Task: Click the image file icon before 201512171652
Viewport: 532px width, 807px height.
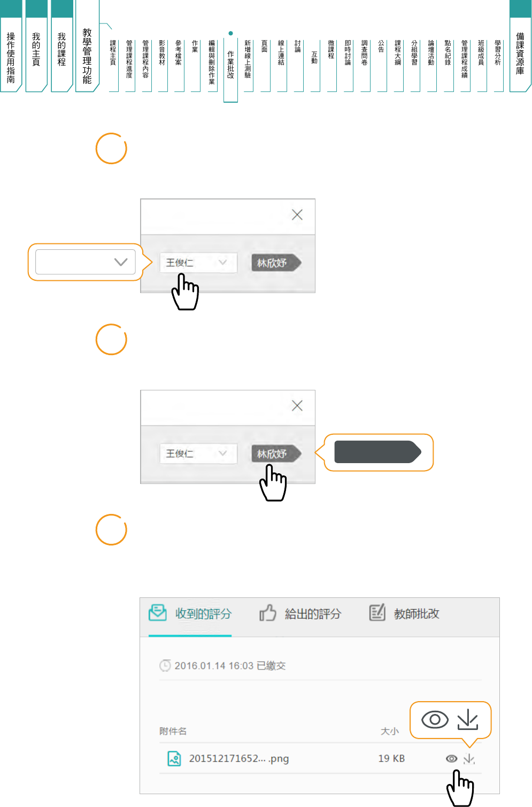Action: (174, 758)
